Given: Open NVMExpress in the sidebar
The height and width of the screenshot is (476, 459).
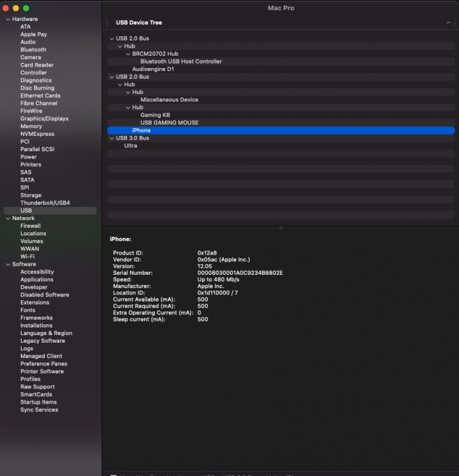Looking at the screenshot, I should (x=37, y=134).
